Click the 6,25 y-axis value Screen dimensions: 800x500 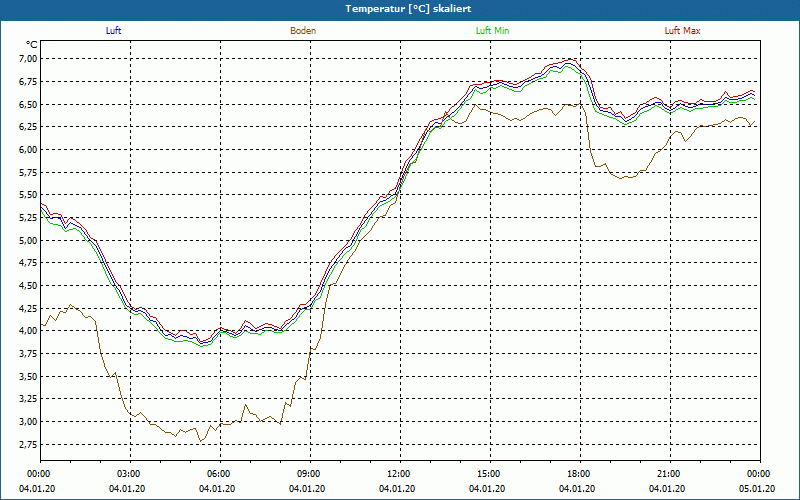pos(28,127)
